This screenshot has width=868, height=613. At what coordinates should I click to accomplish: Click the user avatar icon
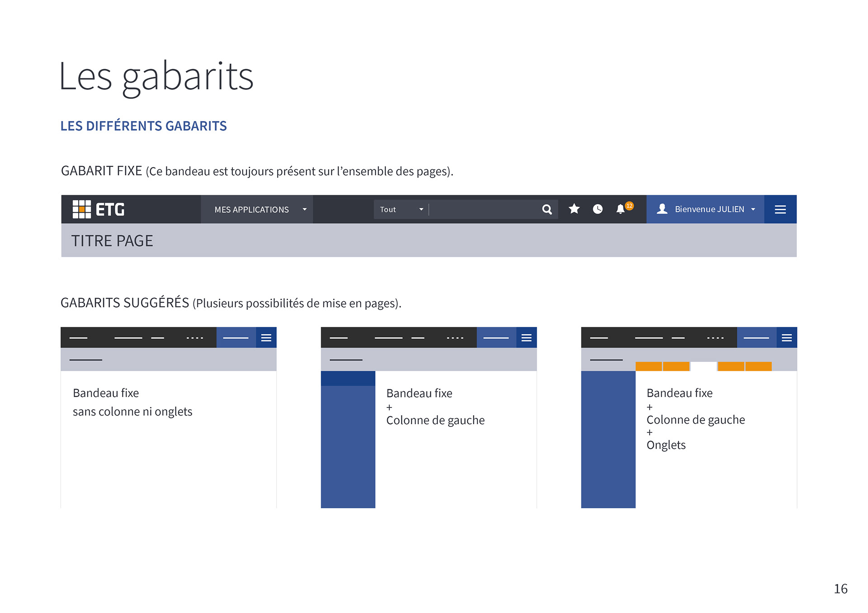tap(662, 209)
